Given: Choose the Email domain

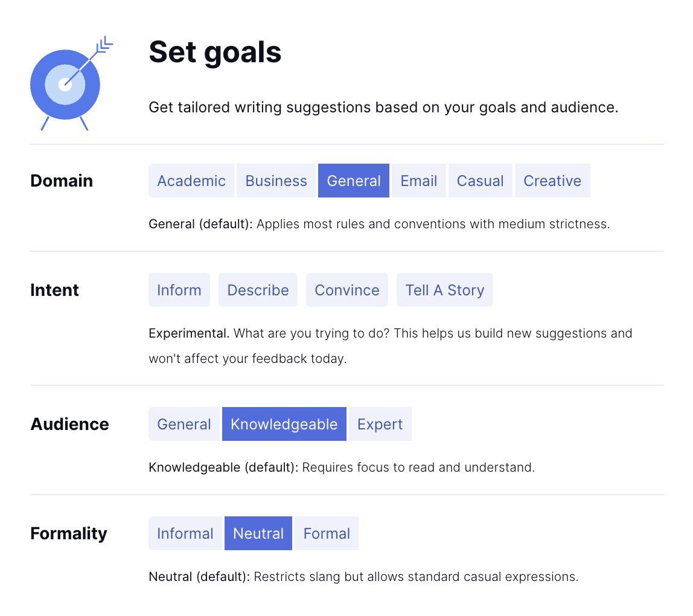Looking at the screenshot, I should point(418,181).
